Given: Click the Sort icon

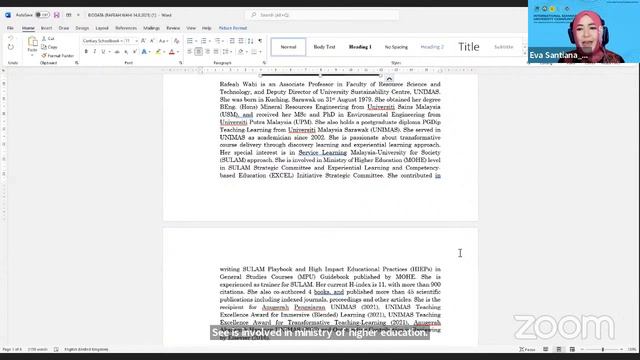Looking at the screenshot, I should click(250, 41).
